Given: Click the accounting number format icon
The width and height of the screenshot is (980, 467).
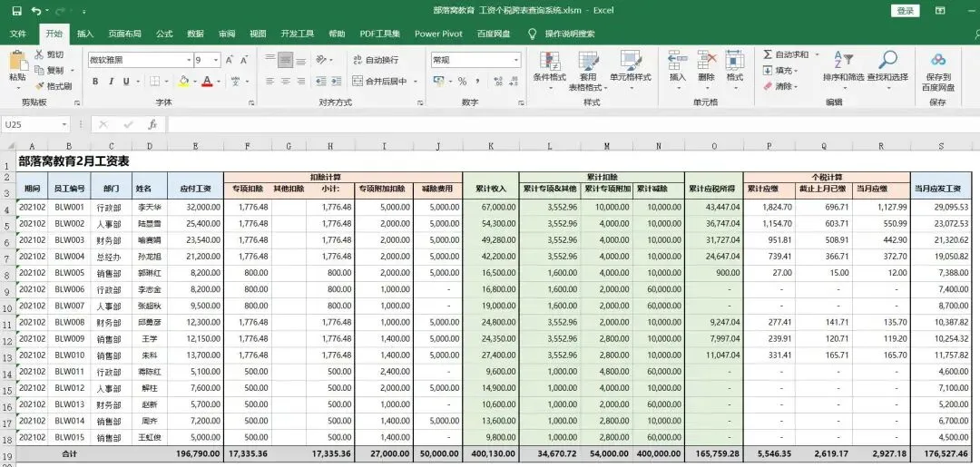Looking at the screenshot, I should click(x=439, y=82).
